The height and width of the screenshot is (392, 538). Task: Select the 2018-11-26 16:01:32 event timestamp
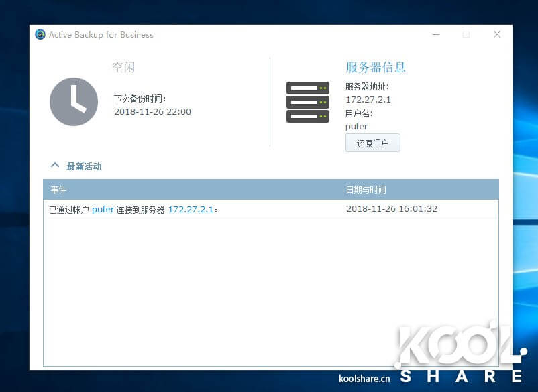click(x=391, y=209)
